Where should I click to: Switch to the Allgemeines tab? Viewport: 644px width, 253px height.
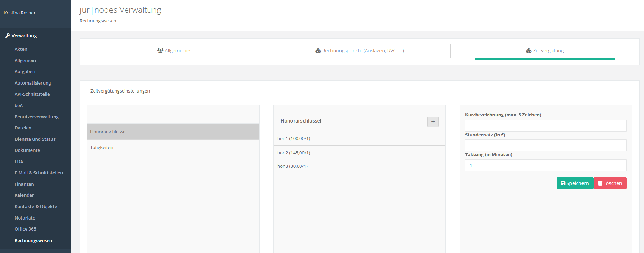pyautogui.click(x=174, y=51)
